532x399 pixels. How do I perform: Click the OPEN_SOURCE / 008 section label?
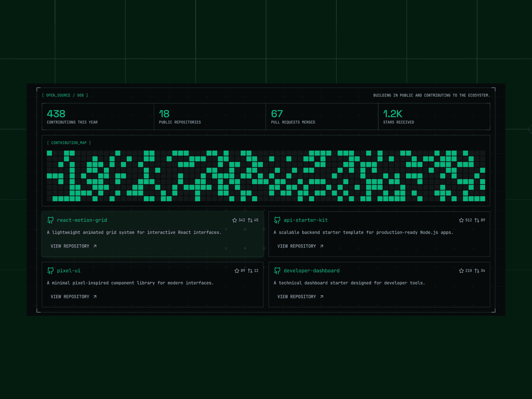coord(65,95)
